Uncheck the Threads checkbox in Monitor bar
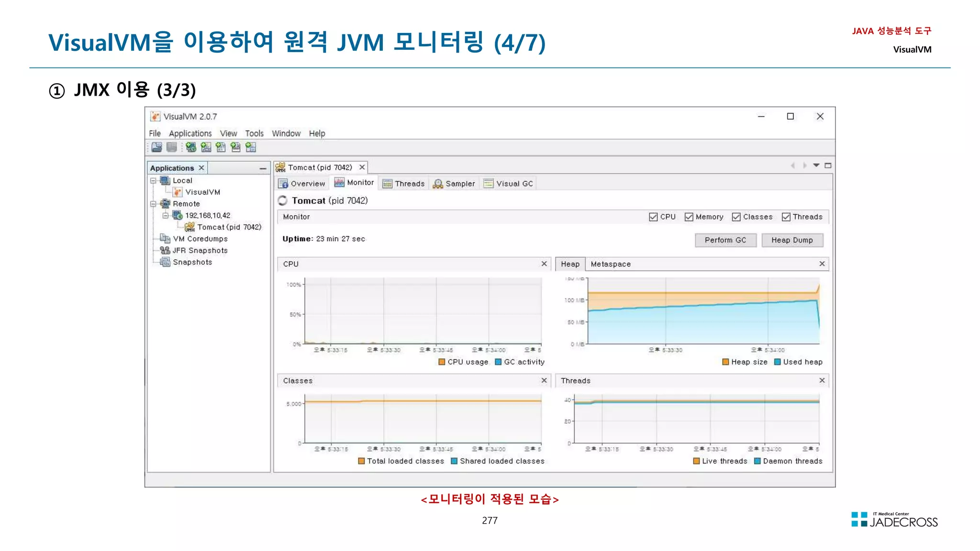 click(x=786, y=217)
